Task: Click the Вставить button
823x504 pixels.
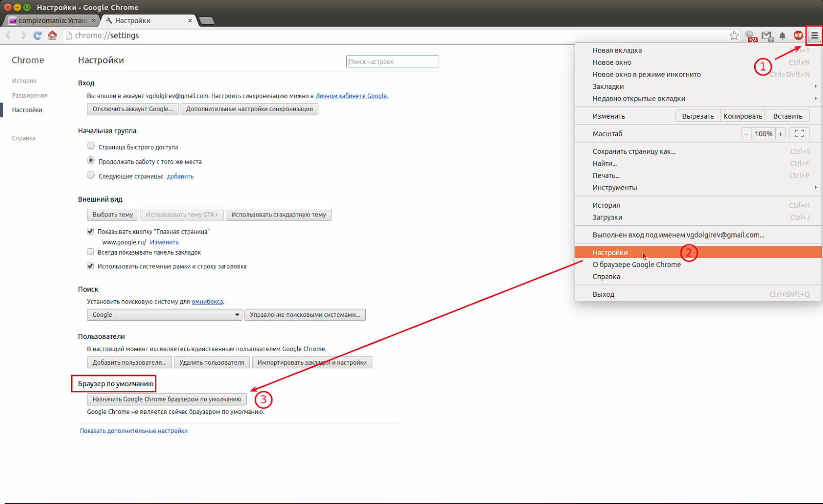Action: click(788, 116)
